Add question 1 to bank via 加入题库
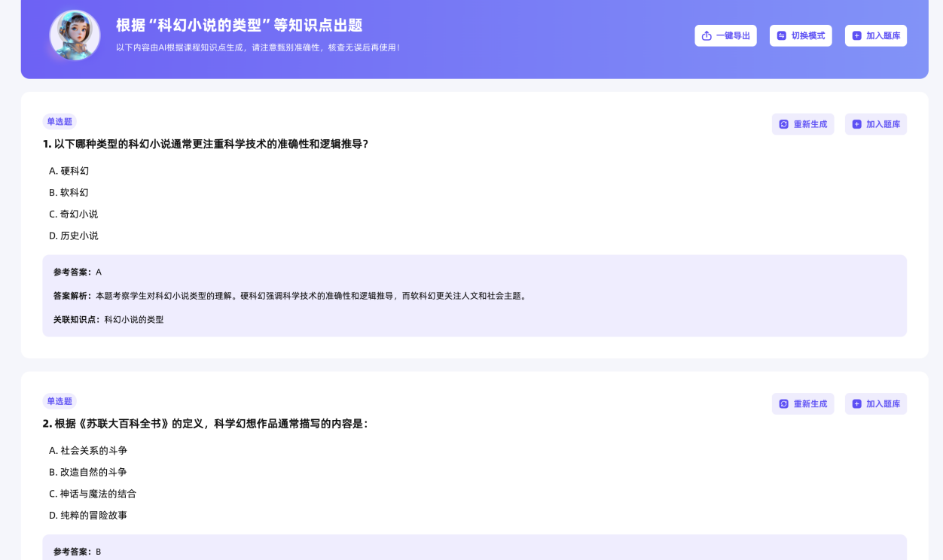Viewport: 943px width, 560px height. tap(875, 124)
